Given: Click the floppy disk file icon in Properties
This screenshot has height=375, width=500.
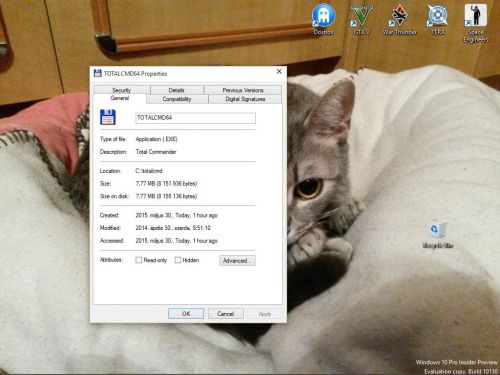Looking at the screenshot, I should point(108,117).
